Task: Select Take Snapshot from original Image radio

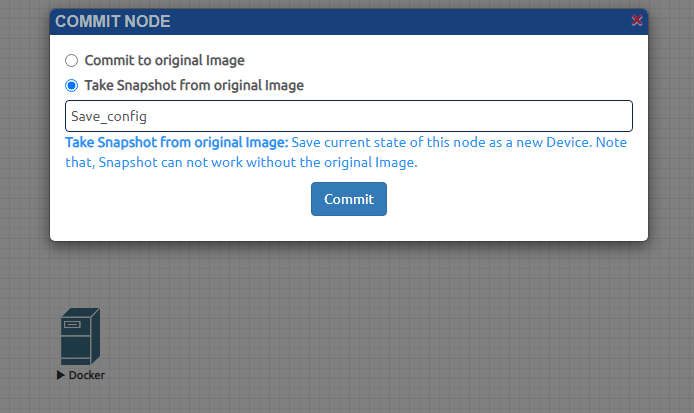Action: pyautogui.click(x=71, y=85)
